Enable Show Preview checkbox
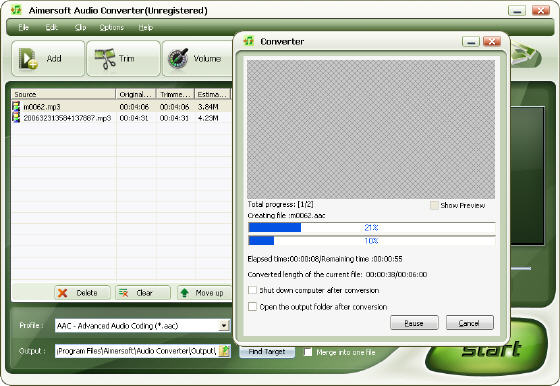This screenshot has height=386, width=560. pos(434,205)
